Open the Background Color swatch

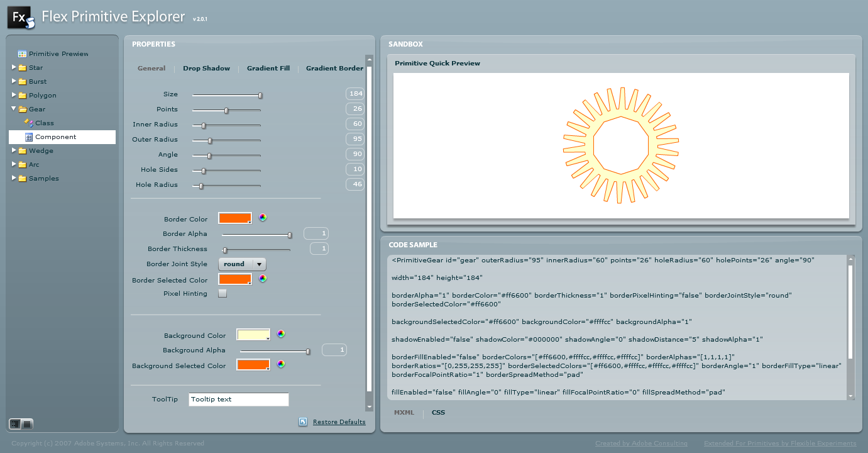253,334
